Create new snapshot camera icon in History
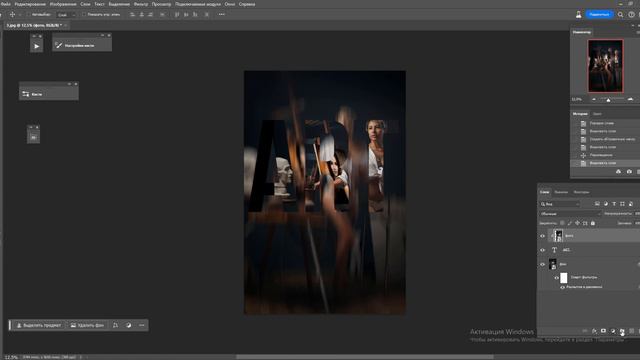The height and width of the screenshot is (360, 640). click(x=629, y=171)
